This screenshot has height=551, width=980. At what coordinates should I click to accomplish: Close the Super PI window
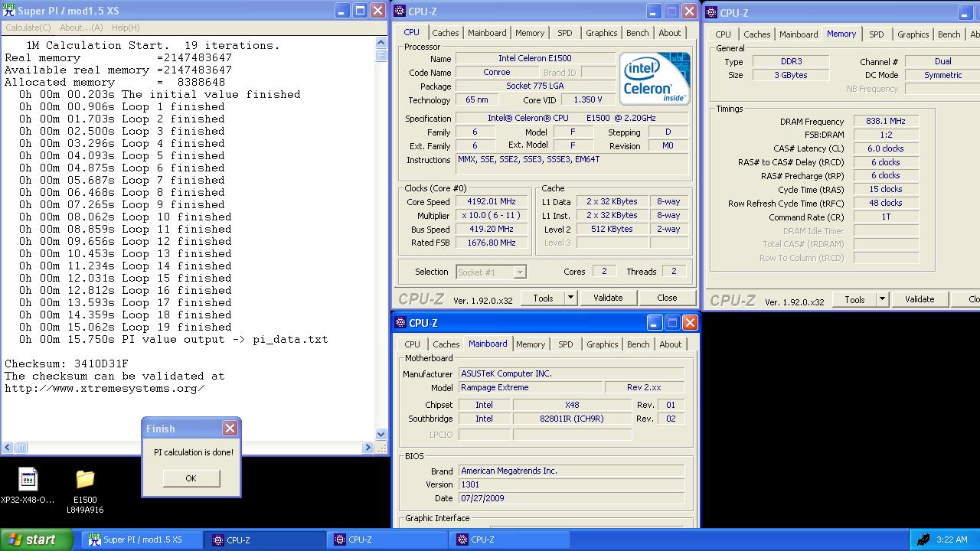[378, 11]
